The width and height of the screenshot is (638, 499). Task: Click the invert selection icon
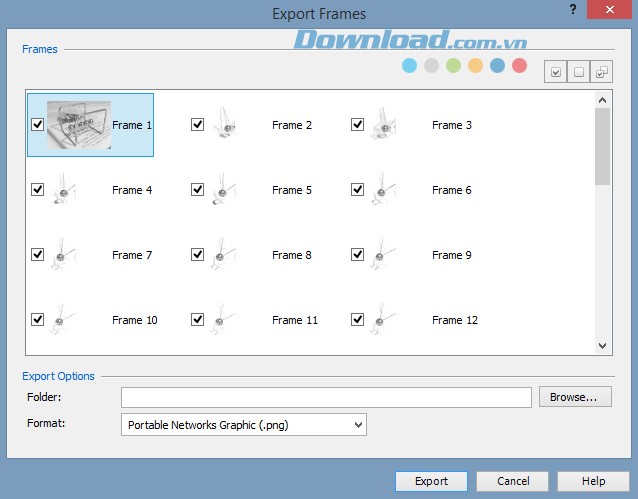602,72
